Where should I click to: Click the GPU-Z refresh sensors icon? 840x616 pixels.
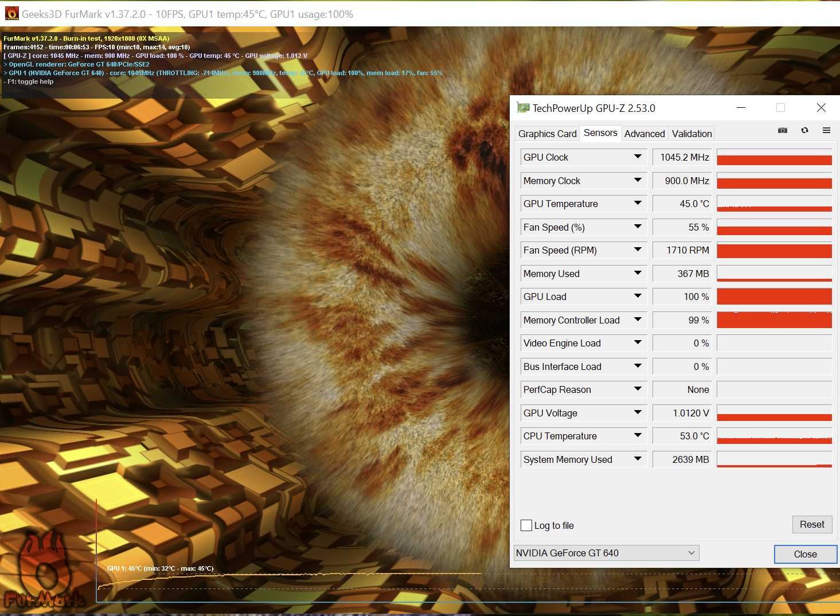[804, 130]
